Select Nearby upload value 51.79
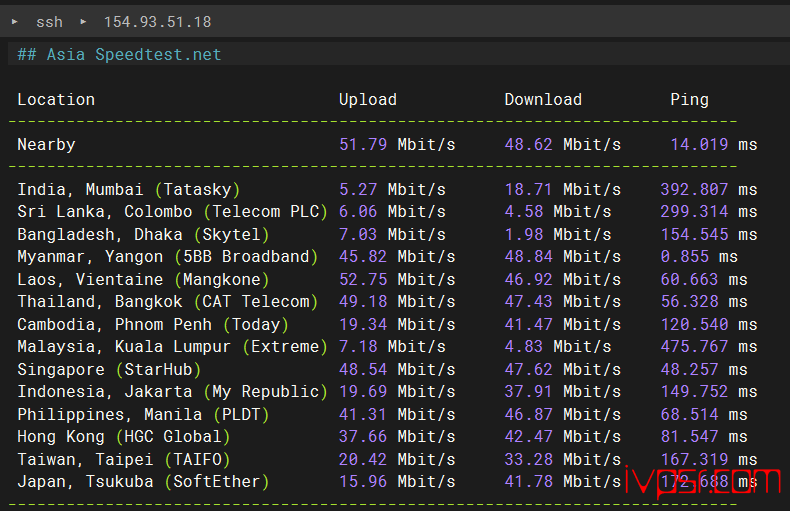 (363, 145)
